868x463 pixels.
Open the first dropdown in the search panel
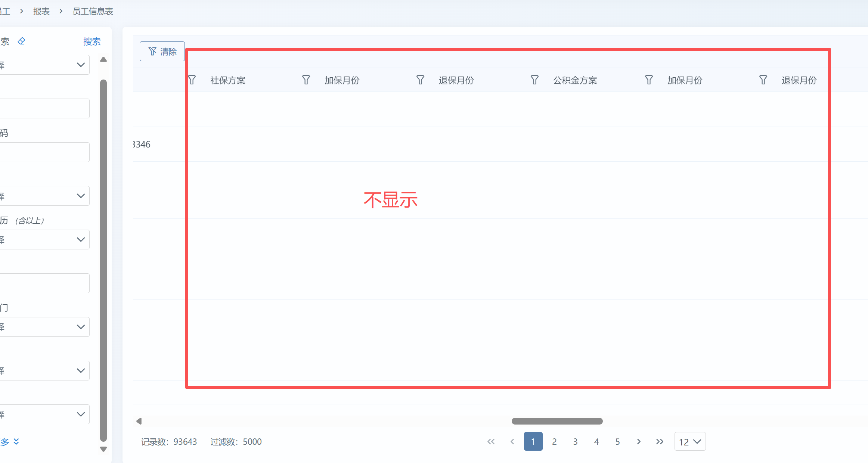(x=44, y=65)
